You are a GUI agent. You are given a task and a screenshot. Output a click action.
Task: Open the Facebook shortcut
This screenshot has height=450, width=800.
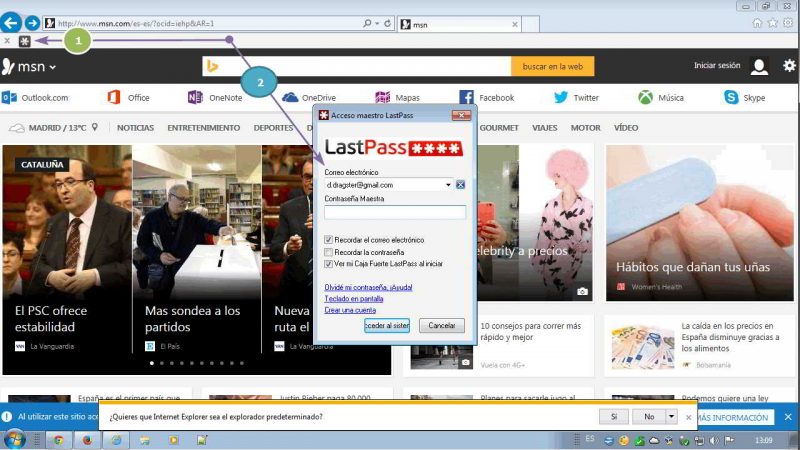(x=487, y=97)
